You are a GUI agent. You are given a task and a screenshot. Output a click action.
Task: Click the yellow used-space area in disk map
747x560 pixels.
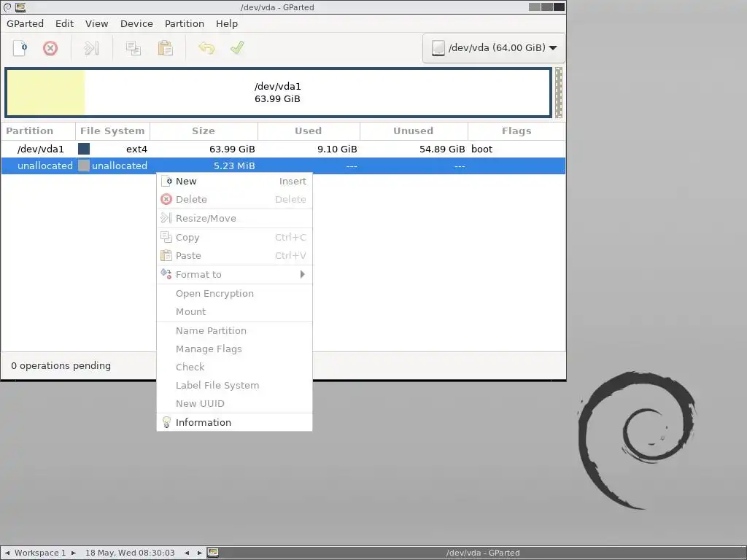pos(46,93)
